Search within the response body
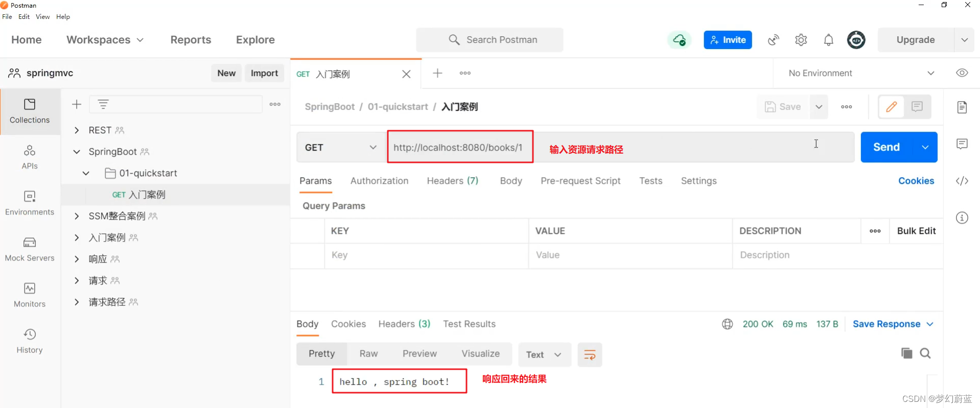 pos(925,353)
